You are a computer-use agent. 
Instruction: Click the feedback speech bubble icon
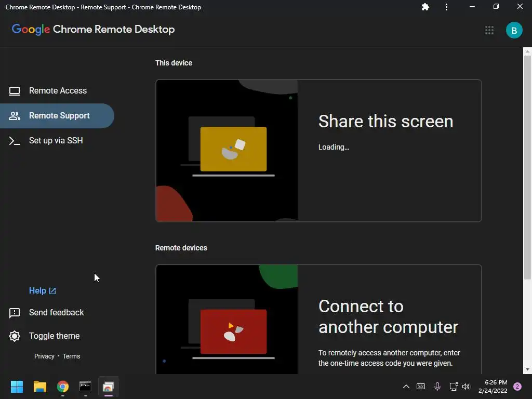(x=15, y=313)
